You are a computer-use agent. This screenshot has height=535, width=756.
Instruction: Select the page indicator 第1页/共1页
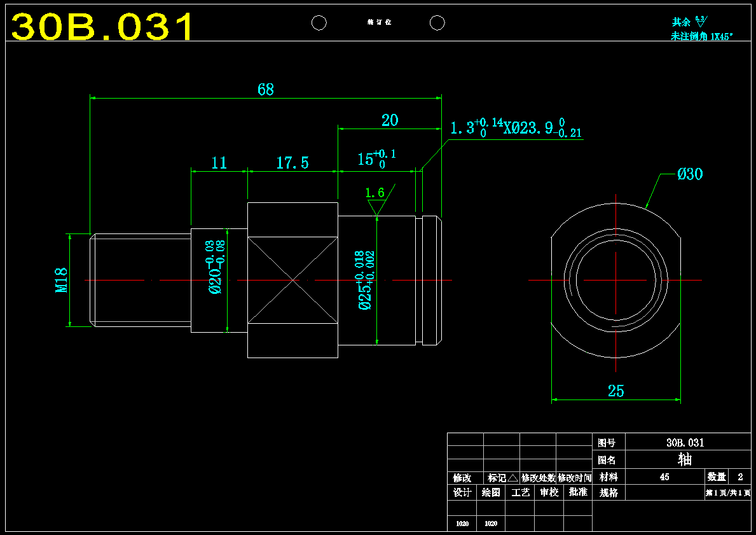pos(728,493)
